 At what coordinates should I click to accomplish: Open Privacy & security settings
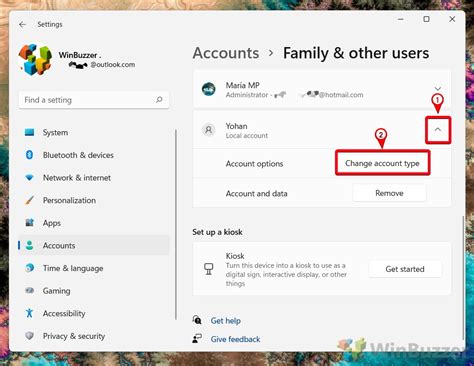point(94,336)
